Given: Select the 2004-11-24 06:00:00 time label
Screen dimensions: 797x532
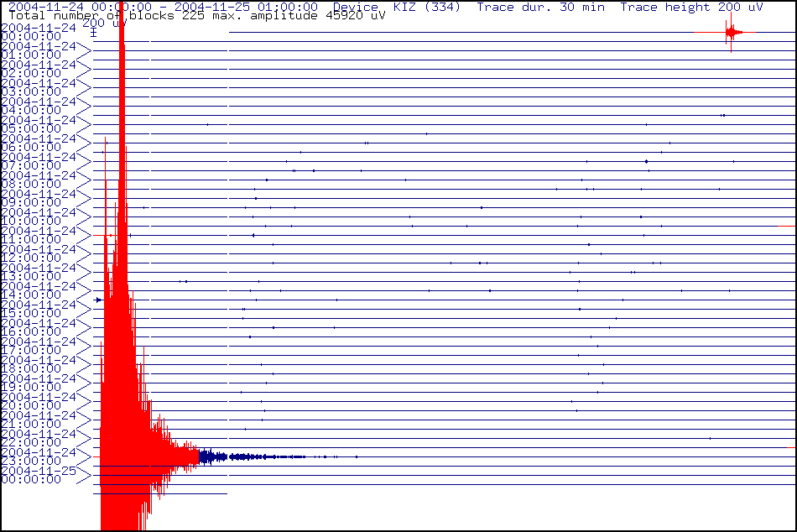Looking at the screenshot, I should pyautogui.click(x=39, y=143).
